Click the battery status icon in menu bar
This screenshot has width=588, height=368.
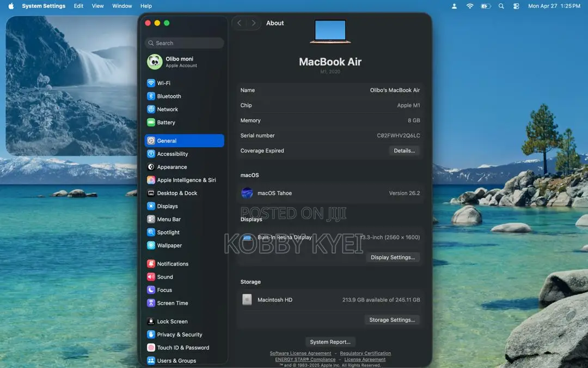[486, 6]
